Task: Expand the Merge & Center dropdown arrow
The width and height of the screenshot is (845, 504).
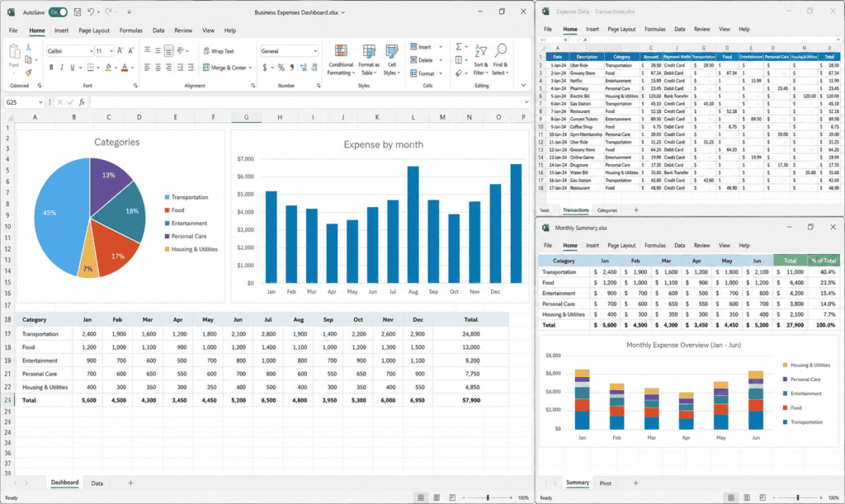Action: [x=250, y=68]
